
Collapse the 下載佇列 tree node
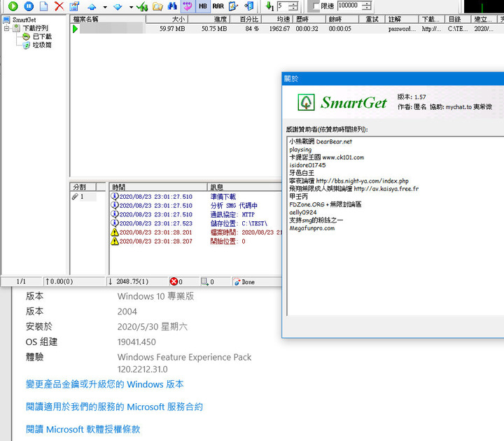pos(6,28)
